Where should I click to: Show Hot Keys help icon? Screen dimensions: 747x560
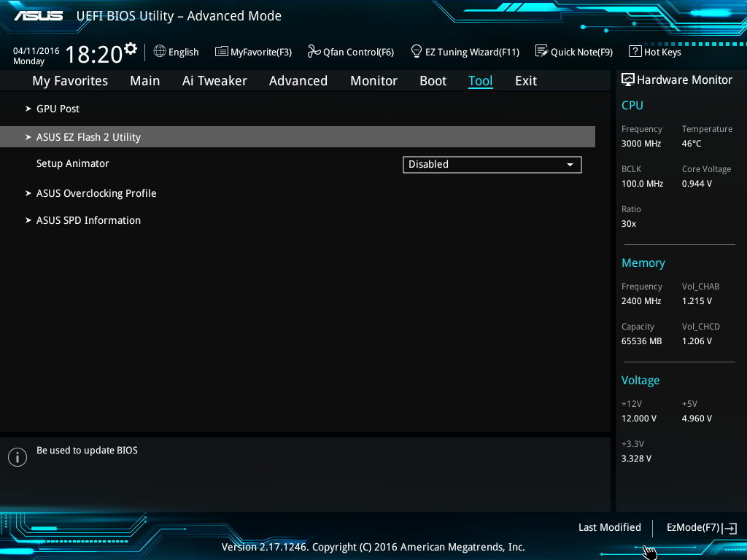pyautogui.click(x=635, y=52)
